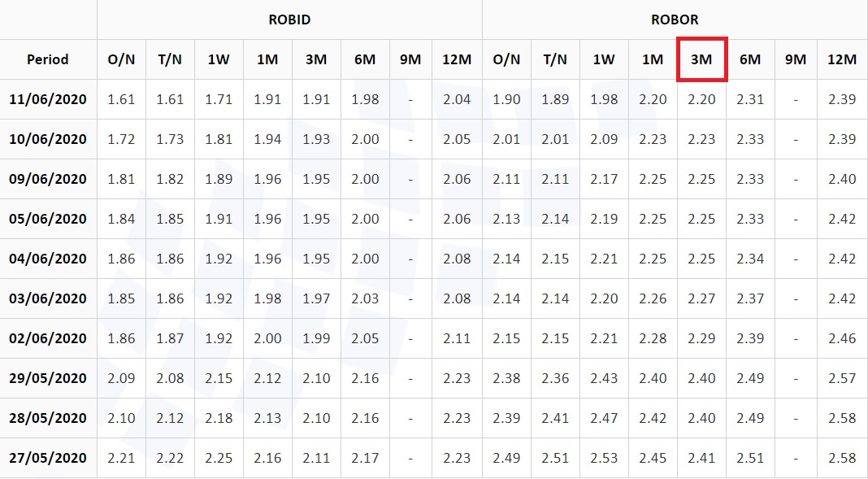
Task: Click the 05/06/2020 date cell
Action: [x=48, y=219]
